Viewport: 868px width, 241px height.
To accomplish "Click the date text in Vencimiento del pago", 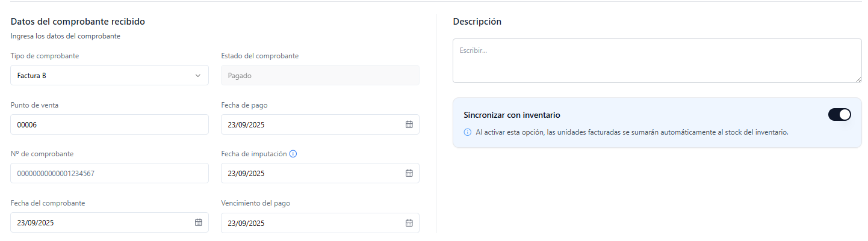I will click(x=246, y=223).
